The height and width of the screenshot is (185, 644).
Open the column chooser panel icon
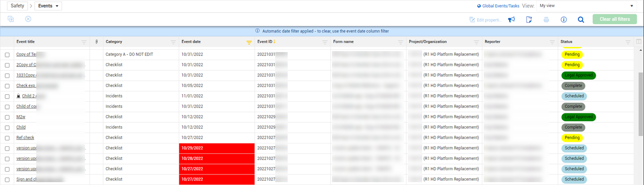click(639, 42)
